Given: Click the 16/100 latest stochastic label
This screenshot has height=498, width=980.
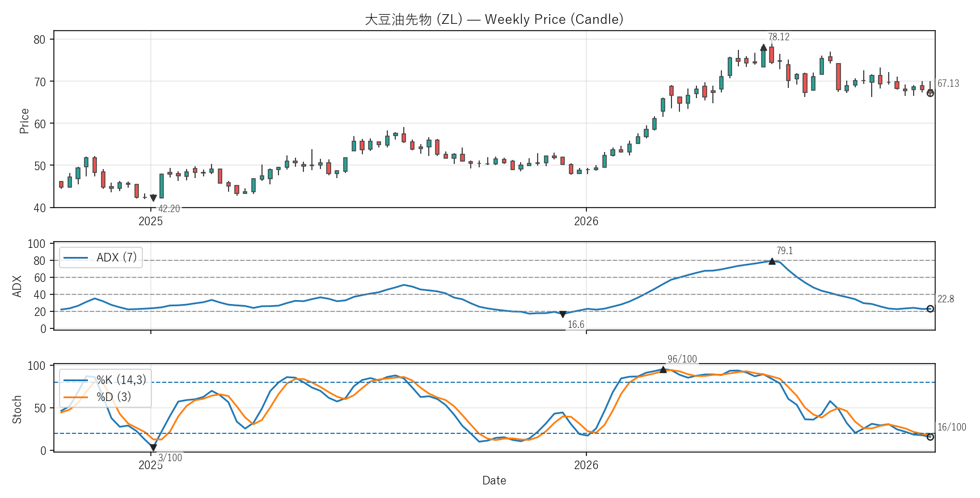Looking at the screenshot, I should coord(952,427).
